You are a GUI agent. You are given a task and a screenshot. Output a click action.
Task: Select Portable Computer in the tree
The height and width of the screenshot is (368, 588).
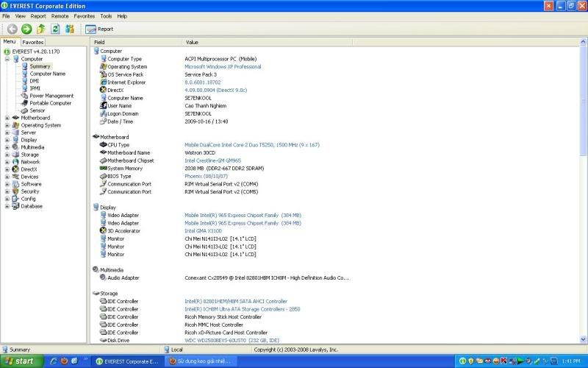50,103
